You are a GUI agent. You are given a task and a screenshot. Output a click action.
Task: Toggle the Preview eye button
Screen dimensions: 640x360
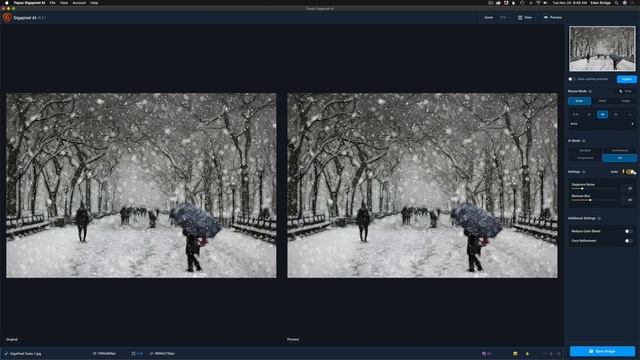553,18
